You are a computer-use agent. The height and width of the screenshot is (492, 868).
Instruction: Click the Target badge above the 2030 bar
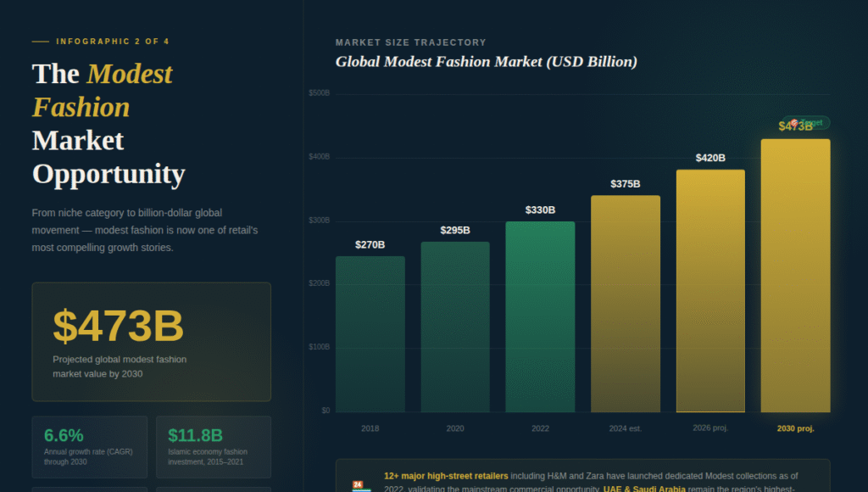pos(806,123)
